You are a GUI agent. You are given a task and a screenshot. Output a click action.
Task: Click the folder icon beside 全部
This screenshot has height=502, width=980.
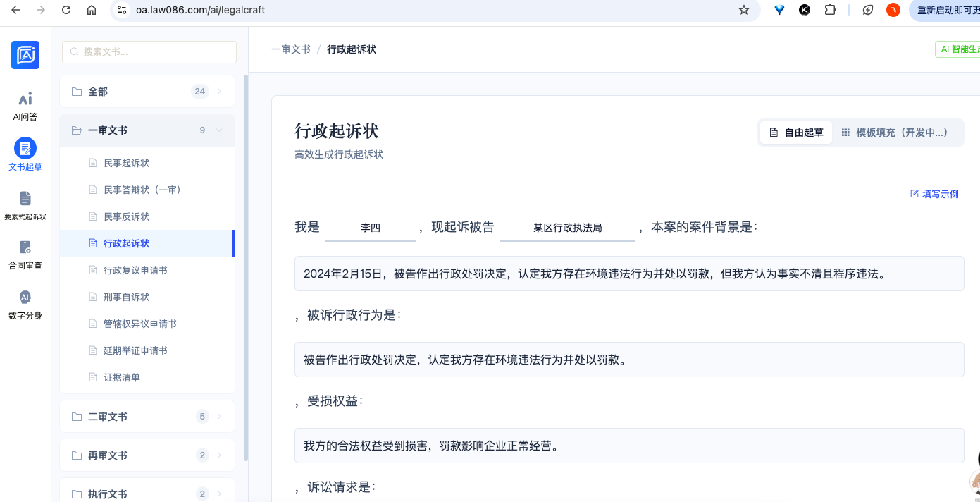pos(77,92)
